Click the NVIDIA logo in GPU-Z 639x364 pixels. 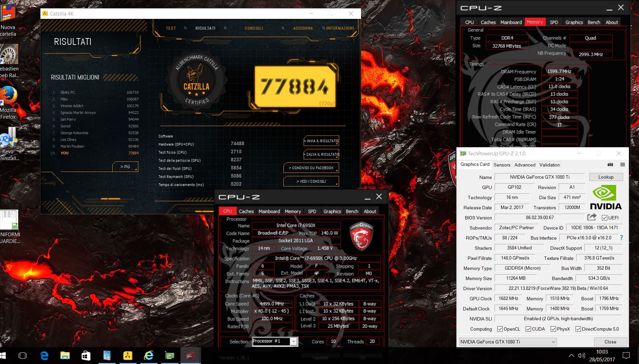pos(606,198)
